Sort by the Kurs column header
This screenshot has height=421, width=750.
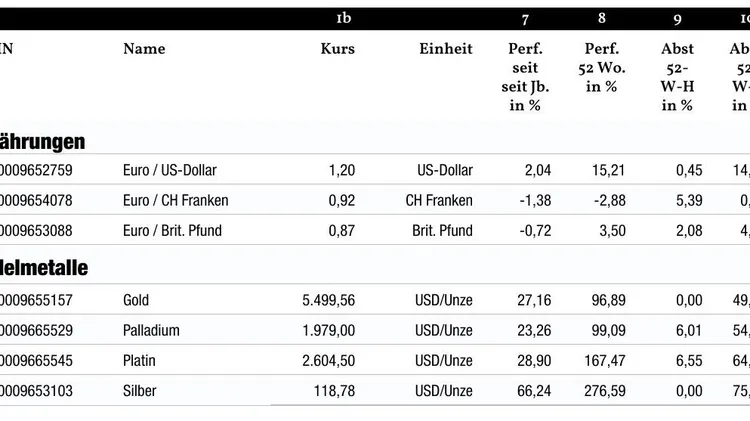(337, 49)
